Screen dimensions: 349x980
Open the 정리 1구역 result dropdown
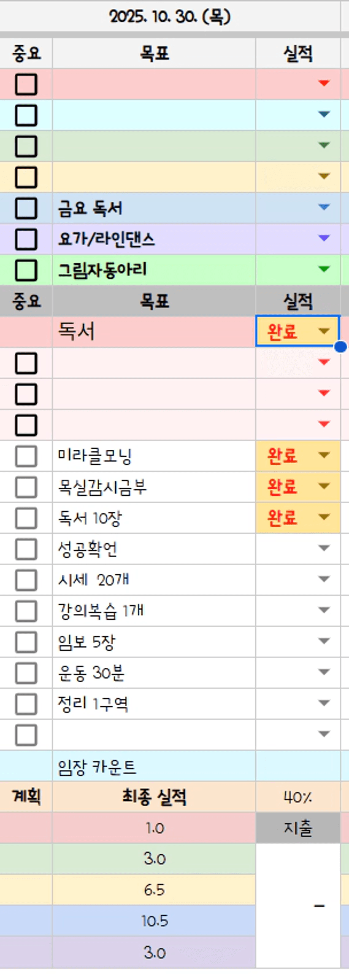click(324, 703)
